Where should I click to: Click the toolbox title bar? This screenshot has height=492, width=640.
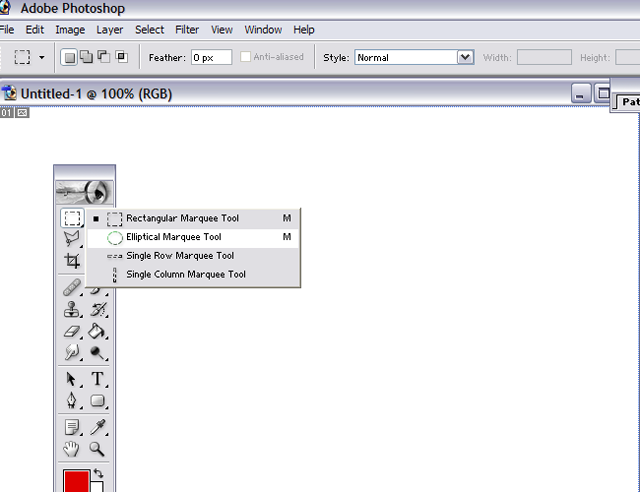point(84,170)
